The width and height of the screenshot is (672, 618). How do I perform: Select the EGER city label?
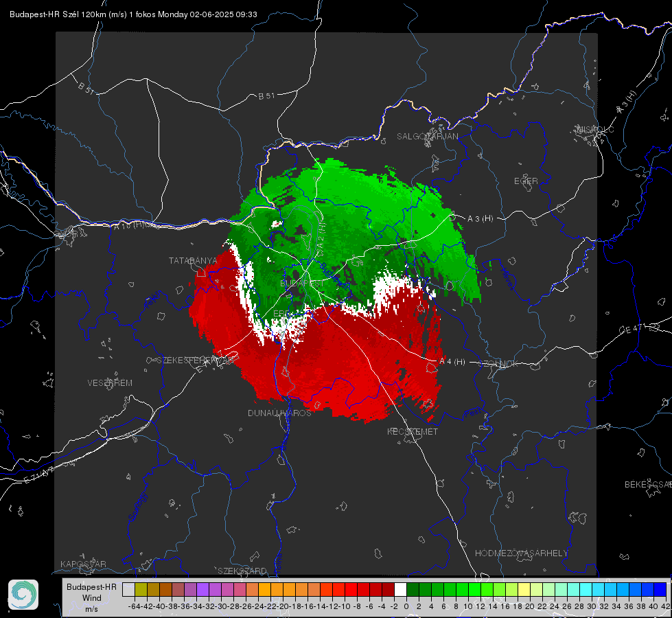pos(526,181)
